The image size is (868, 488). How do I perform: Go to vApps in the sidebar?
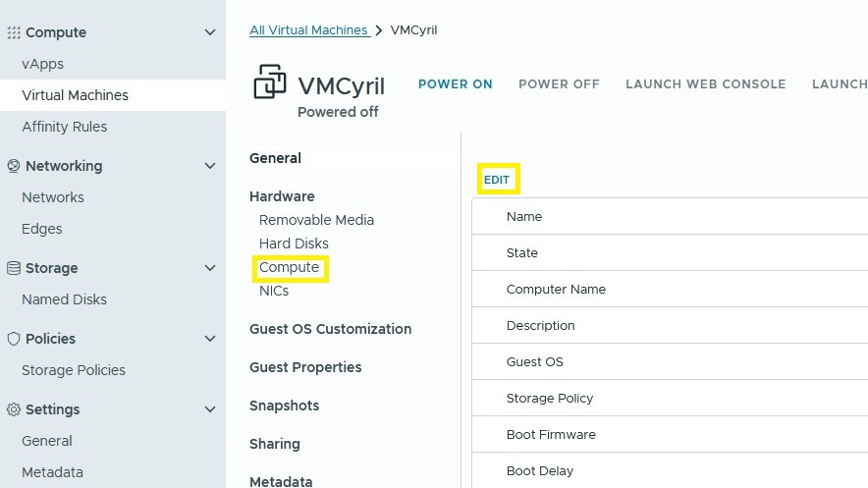(x=43, y=64)
